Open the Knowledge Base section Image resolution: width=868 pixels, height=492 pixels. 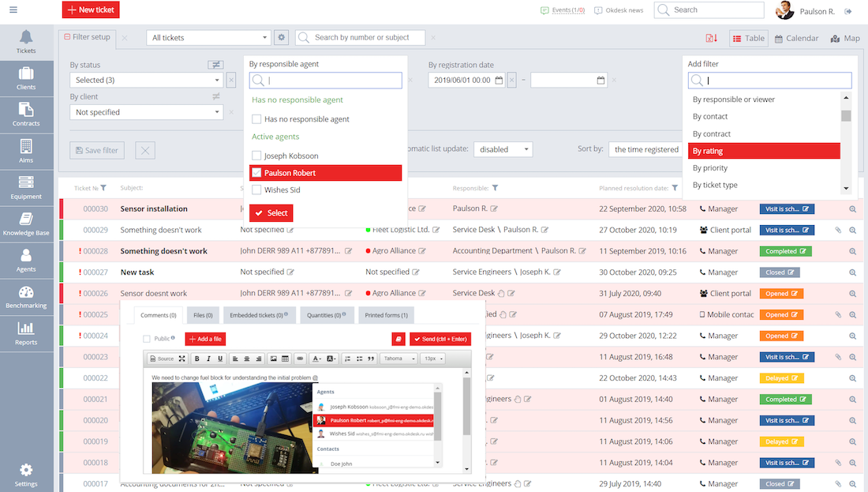[26, 224]
